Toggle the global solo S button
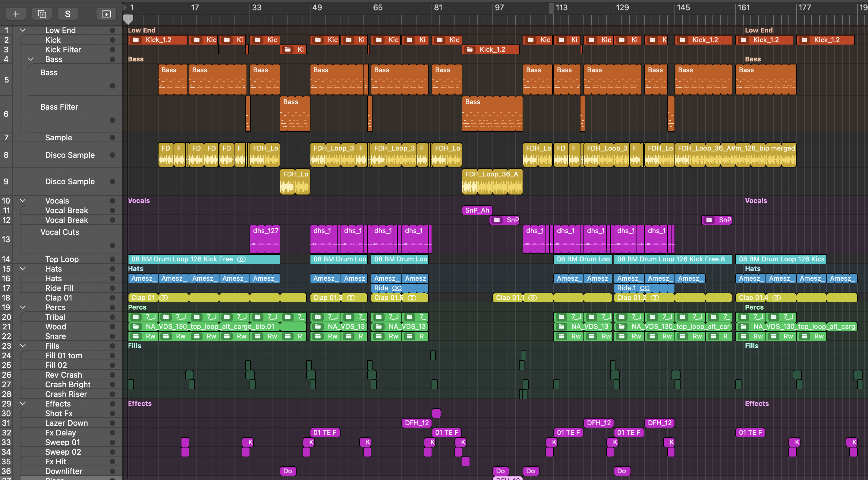Viewport: 868px width, 480px height. [68, 14]
